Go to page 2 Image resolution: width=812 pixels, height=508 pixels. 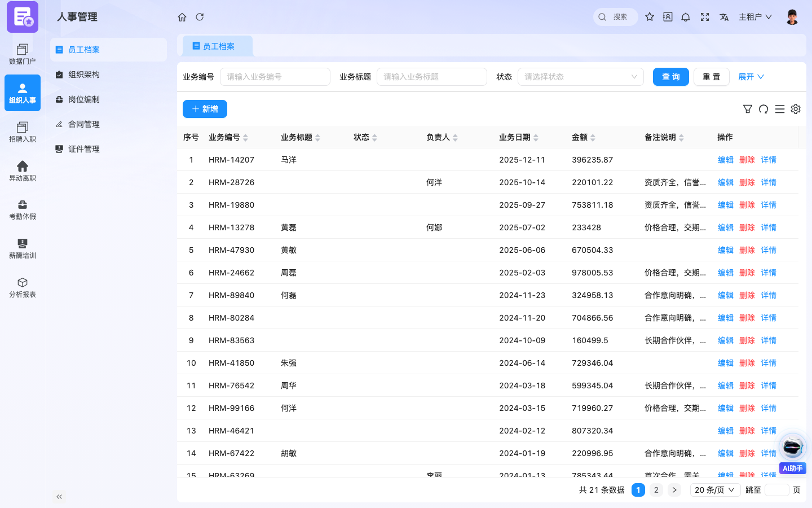tap(656, 490)
